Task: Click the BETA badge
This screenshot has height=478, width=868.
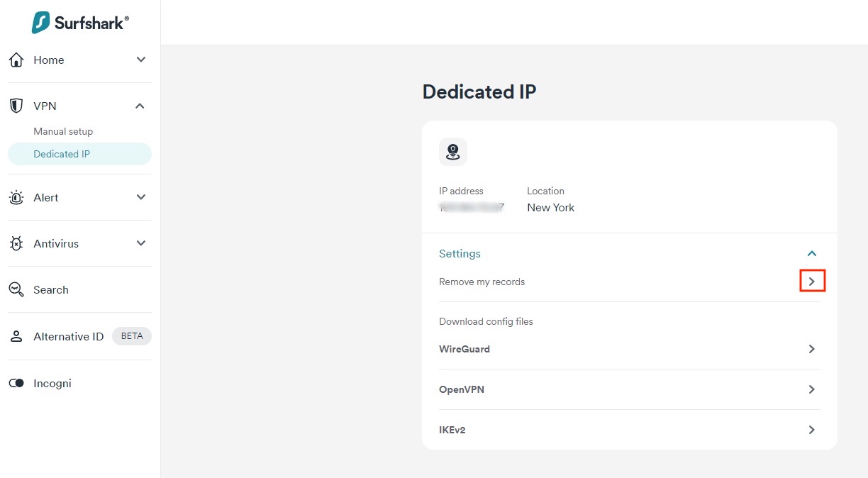Action: click(x=132, y=336)
